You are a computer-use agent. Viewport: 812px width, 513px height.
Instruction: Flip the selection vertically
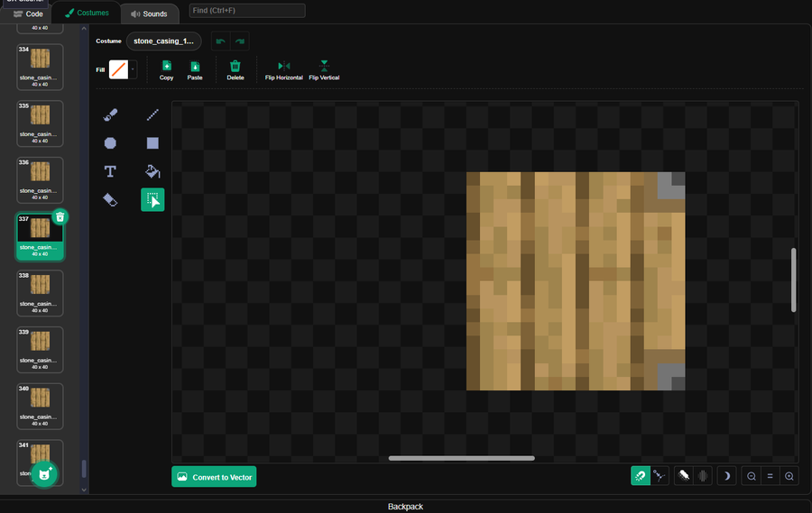324,70
